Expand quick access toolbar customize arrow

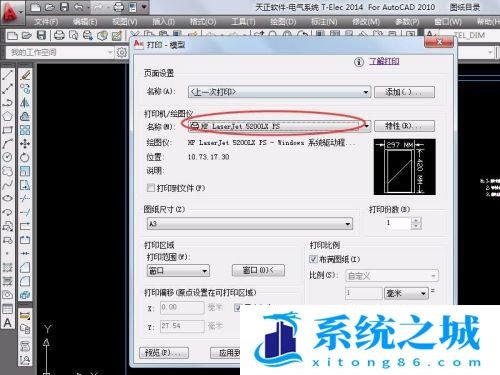144,7
